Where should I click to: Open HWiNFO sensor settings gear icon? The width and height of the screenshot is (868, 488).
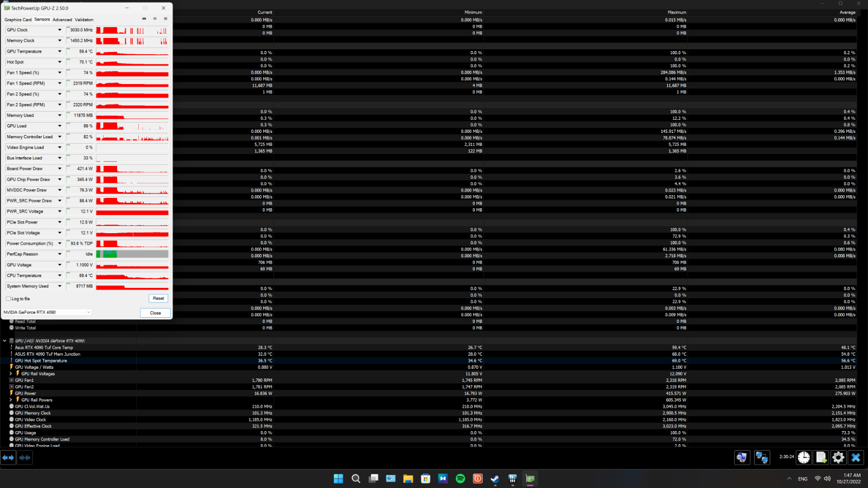(838, 458)
